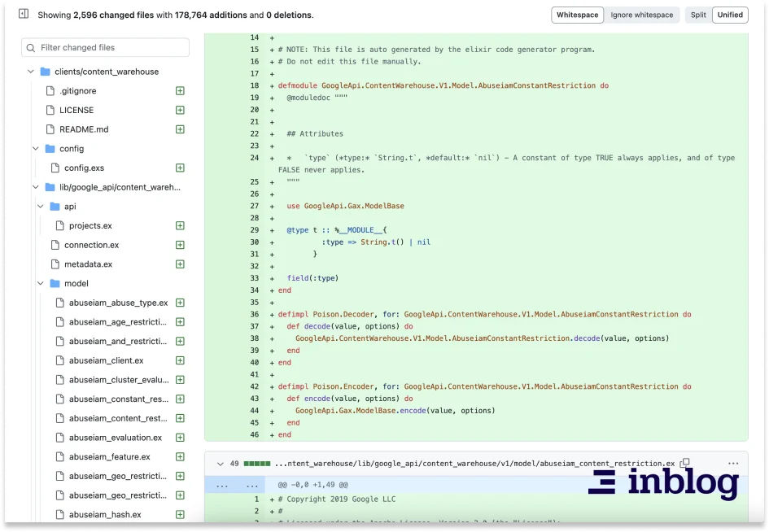769x532 pixels.
Task: Select the Whitespace option
Action: tap(577, 15)
